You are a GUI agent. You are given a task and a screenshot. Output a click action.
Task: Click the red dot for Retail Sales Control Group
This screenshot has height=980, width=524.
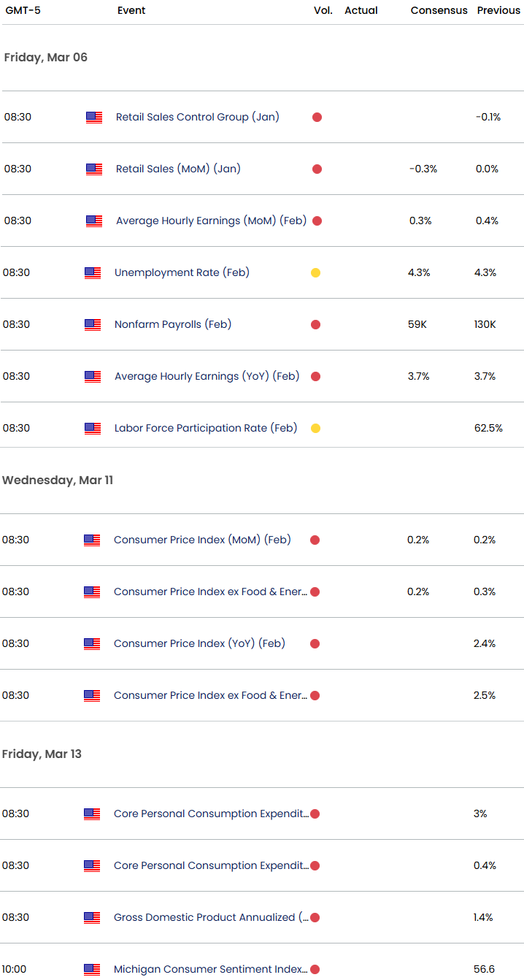click(x=317, y=117)
